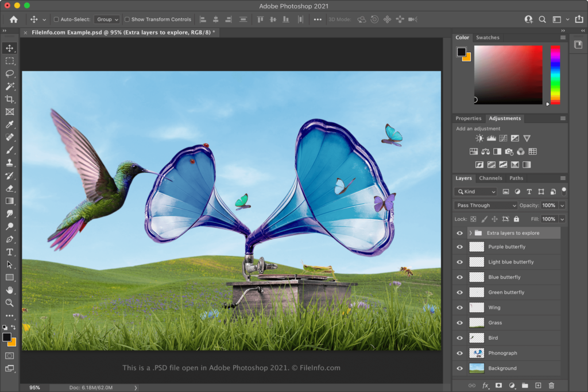Select the Lasso tool
The image size is (588, 392).
coord(10,73)
